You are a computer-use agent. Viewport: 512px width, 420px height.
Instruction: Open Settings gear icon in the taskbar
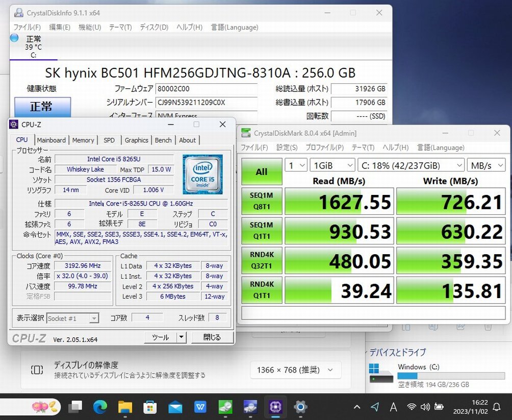(300, 407)
